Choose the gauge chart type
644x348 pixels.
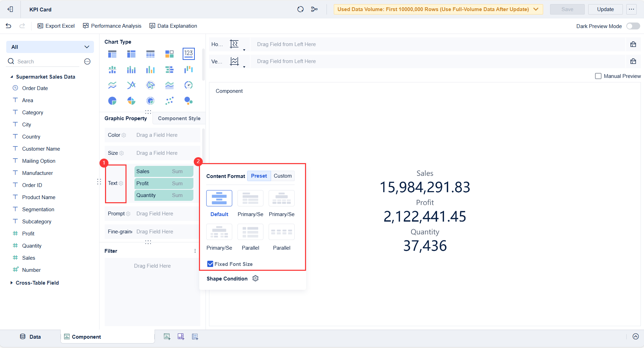click(189, 85)
